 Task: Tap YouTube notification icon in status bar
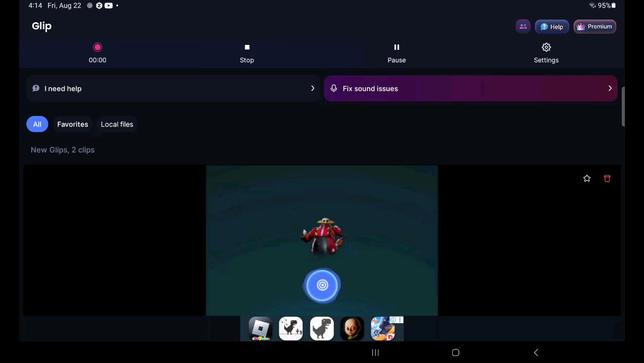click(x=109, y=6)
